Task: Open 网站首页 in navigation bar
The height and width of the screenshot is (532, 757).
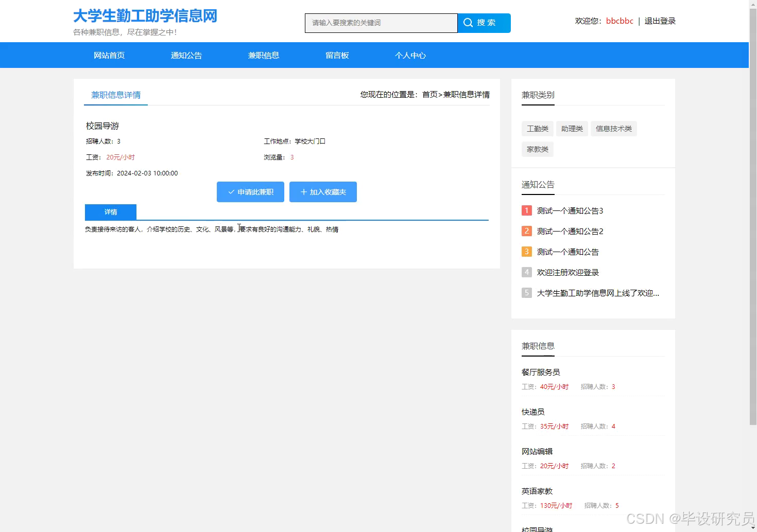Action: 109,55
